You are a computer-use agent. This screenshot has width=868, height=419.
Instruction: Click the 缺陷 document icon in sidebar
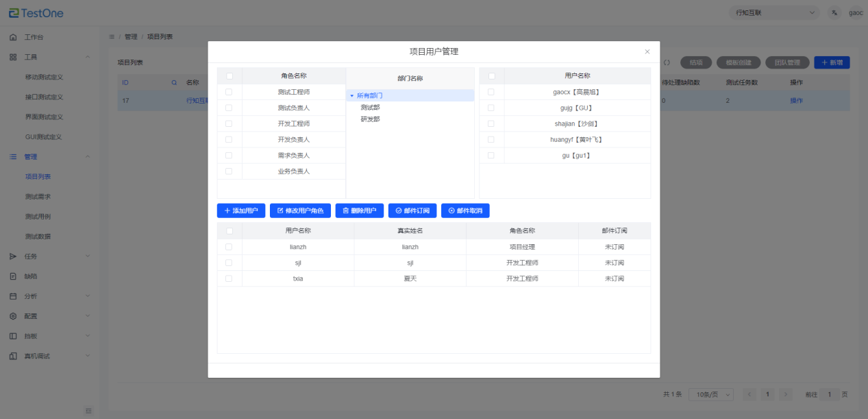coord(13,276)
